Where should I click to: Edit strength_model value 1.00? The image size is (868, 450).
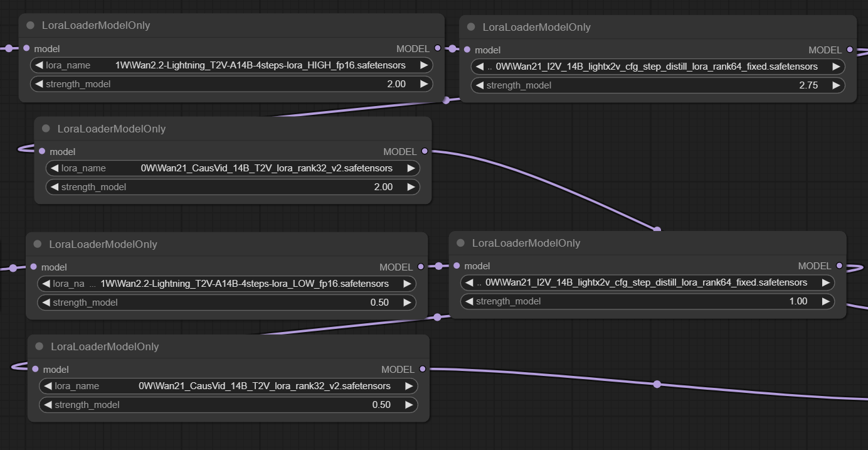coord(647,301)
